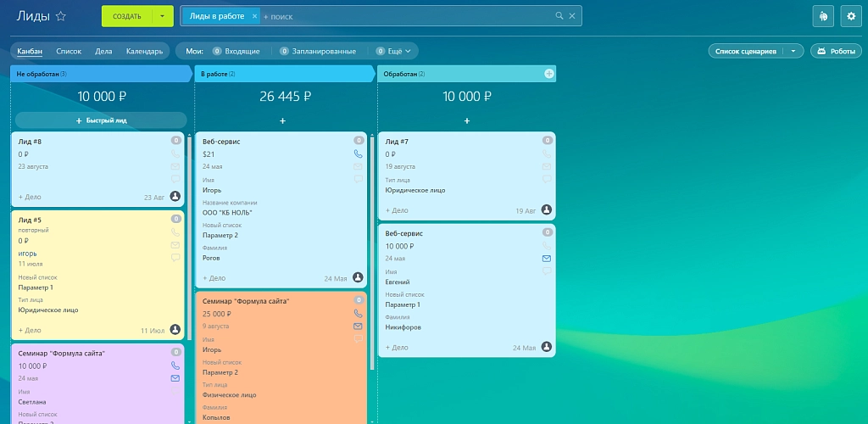Image resolution: width=868 pixels, height=424 pixels.
Task: Switch to the Список view tab
Action: (x=69, y=51)
